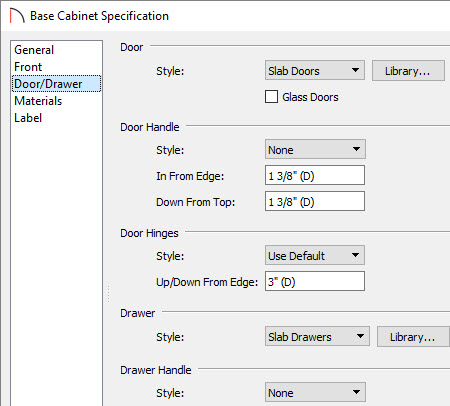Click the Door Hinges section heading

[149, 233]
